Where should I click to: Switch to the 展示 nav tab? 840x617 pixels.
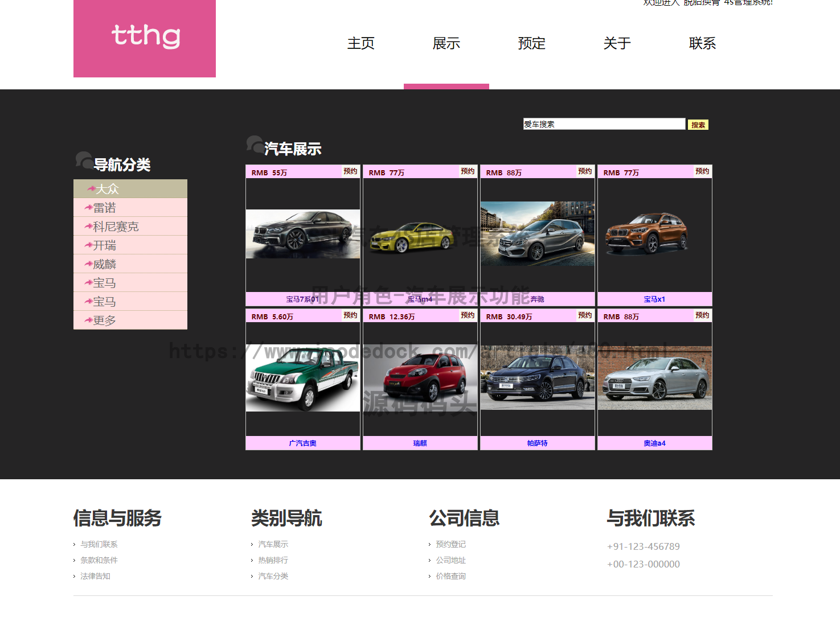(446, 43)
